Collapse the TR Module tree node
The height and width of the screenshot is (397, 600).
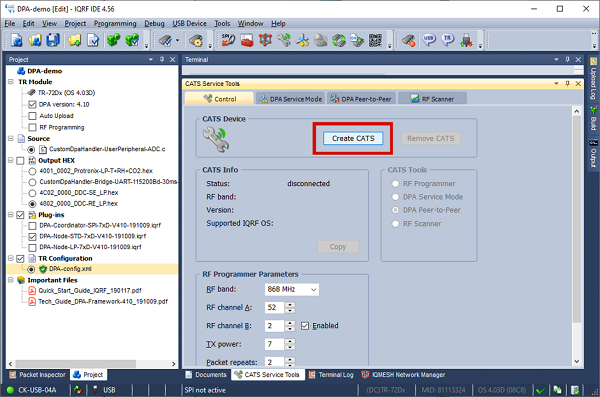click(x=11, y=82)
